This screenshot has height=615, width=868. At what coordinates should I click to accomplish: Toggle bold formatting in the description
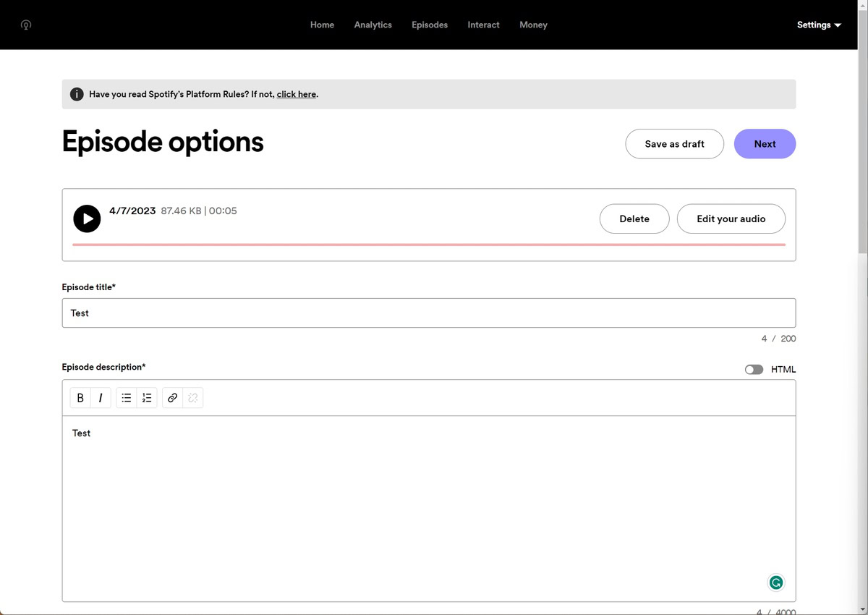pyautogui.click(x=80, y=398)
